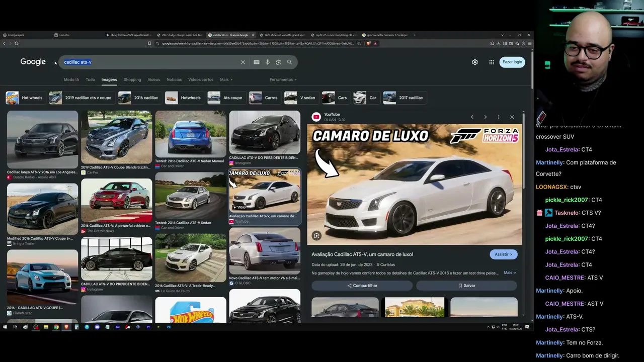Start voice search with the microphone icon

(x=268, y=62)
